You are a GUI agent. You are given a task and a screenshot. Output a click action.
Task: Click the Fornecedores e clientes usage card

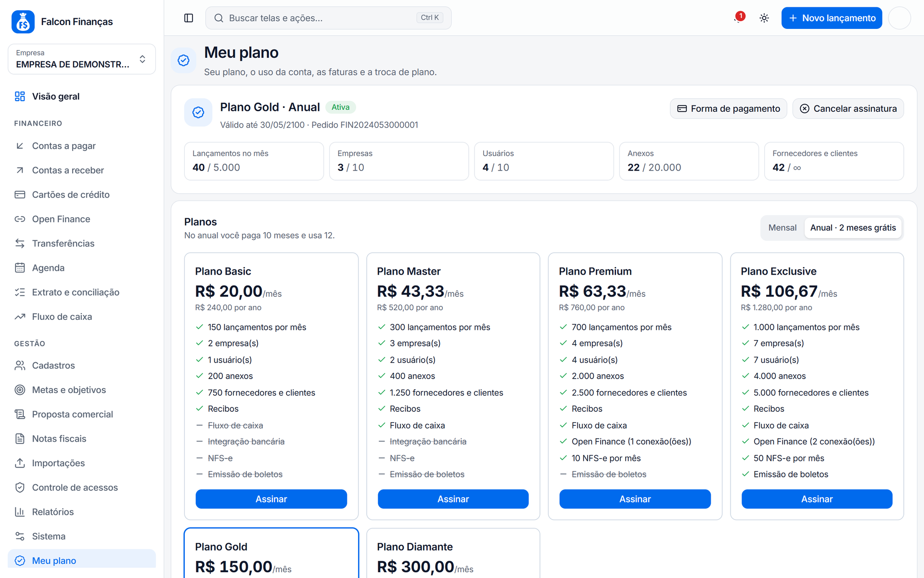(x=834, y=161)
